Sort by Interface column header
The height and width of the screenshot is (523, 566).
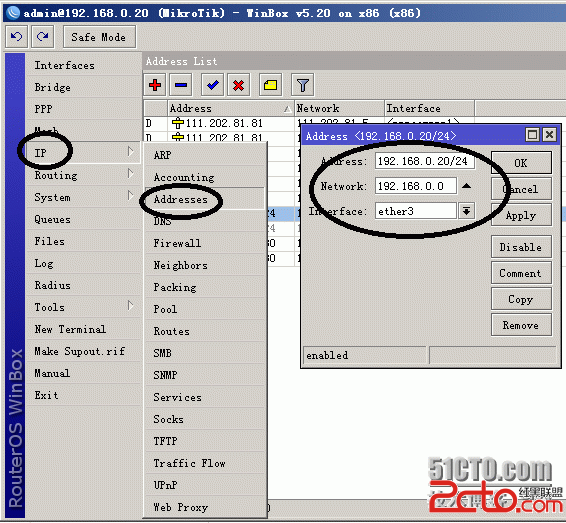[x=429, y=108]
